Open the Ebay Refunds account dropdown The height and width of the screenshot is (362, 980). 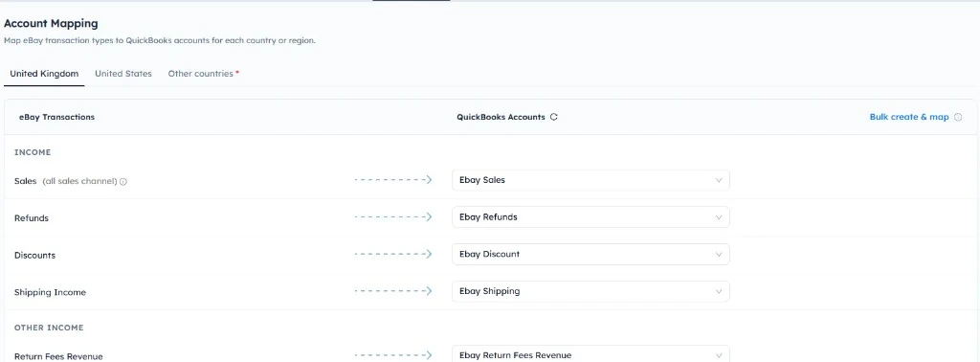click(590, 217)
